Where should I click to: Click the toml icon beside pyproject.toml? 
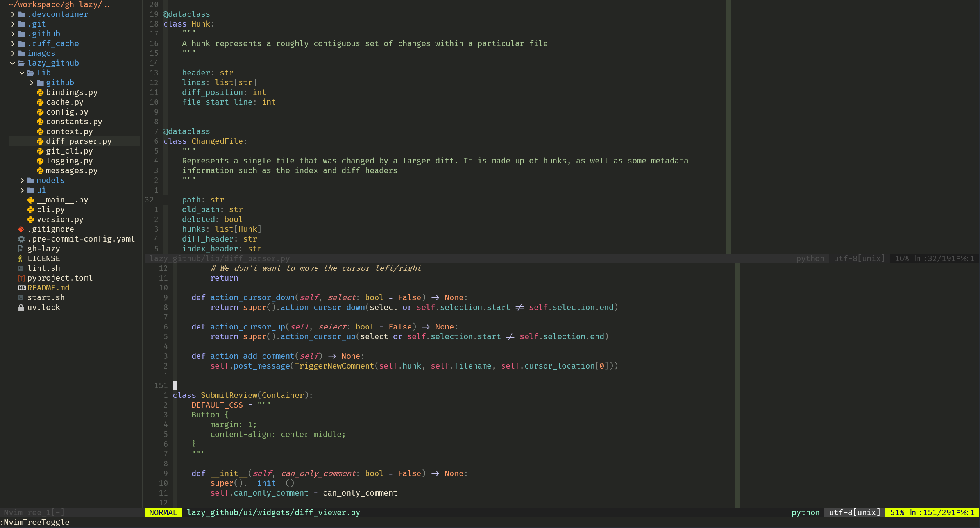click(x=21, y=278)
